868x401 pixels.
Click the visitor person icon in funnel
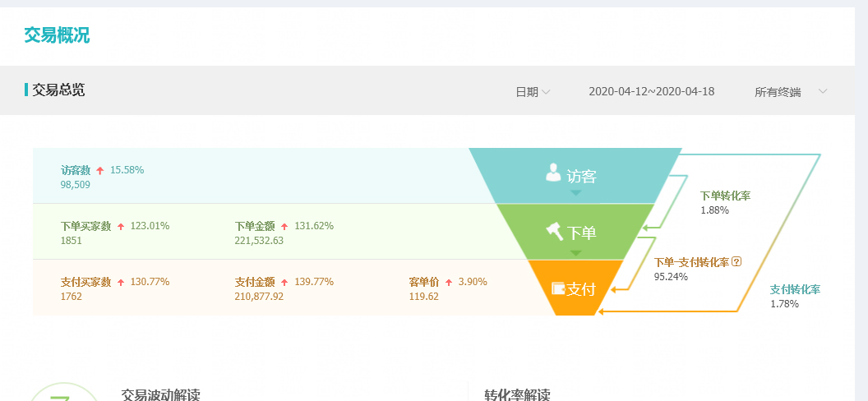click(x=553, y=172)
